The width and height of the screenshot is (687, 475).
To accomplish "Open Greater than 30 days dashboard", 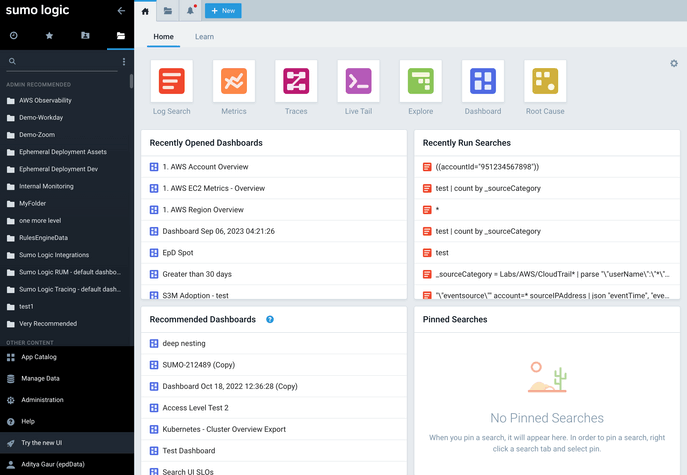I will 274,274.
